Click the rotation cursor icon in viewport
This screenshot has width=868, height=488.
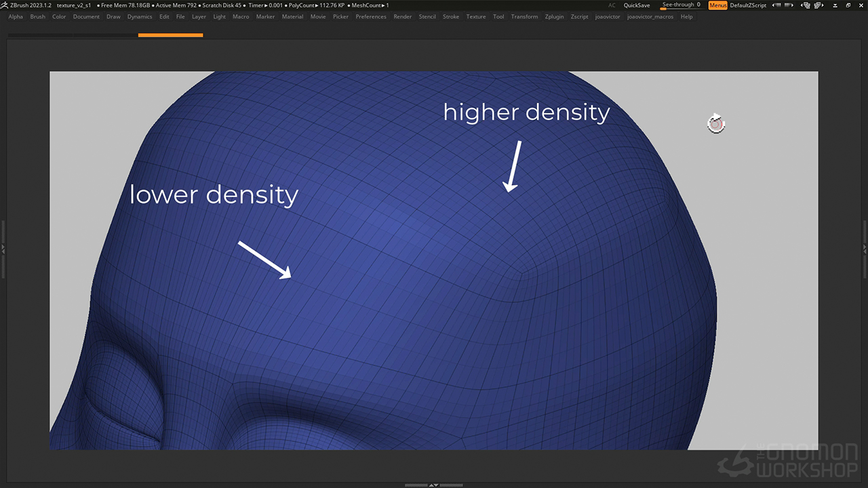pos(716,123)
